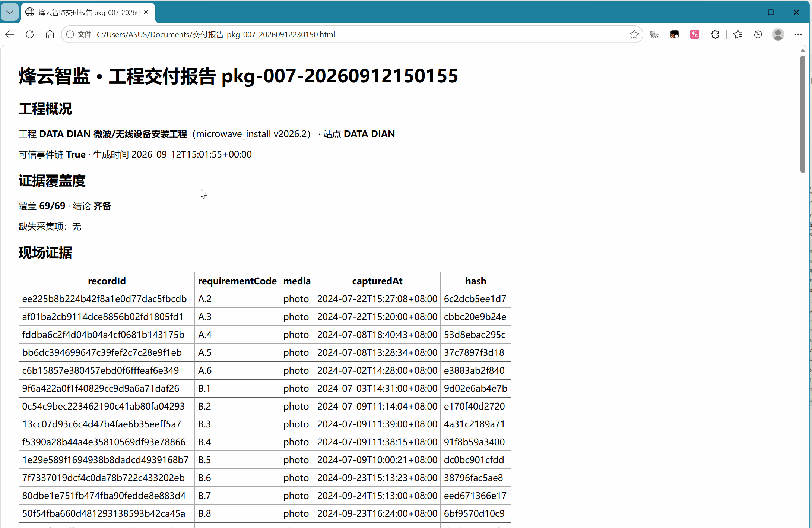
Task: Select record c6b15857e380457ebd0f6fffeaf6e349
Action: pyautogui.click(x=107, y=370)
